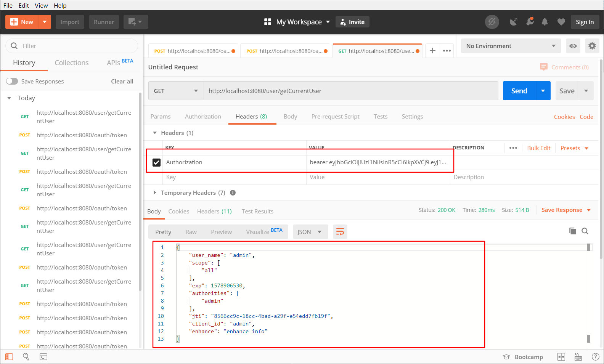Click the notifications bell icon
The image size is (604, 364).
545,22
